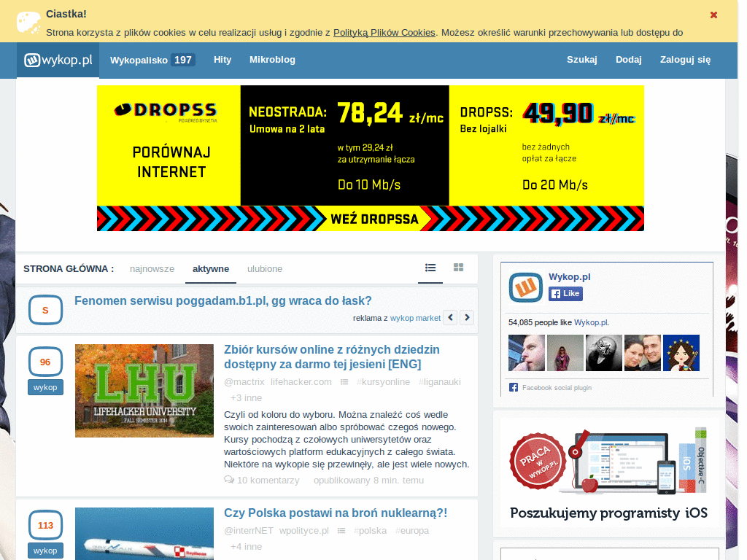The width and height of the screenshot is (747, 560).
Task: Open the Facebook social plugin link
Action: pyautogui.click(x=557, y=388)
